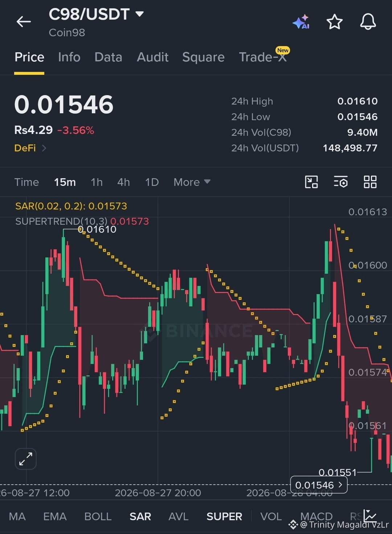Open the chart drawing tools icon
The width and height of the screenshot is (392, 534).
pyautogui.click(x=311, y=182)
